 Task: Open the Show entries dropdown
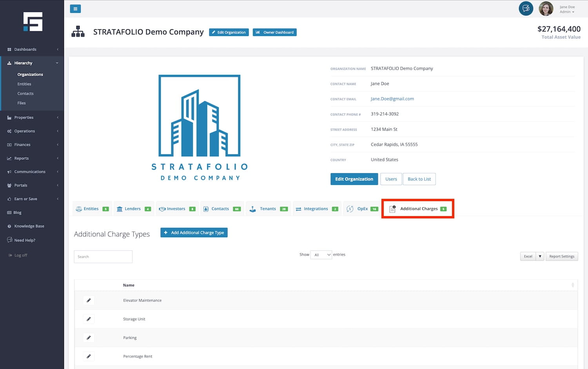click(x=321, y=255)
